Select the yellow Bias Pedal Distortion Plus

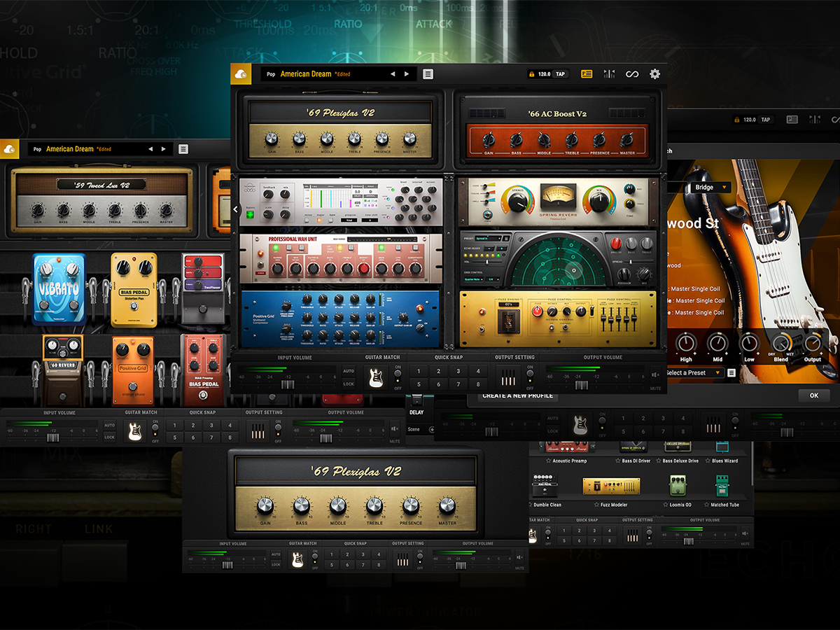(134, 290)
